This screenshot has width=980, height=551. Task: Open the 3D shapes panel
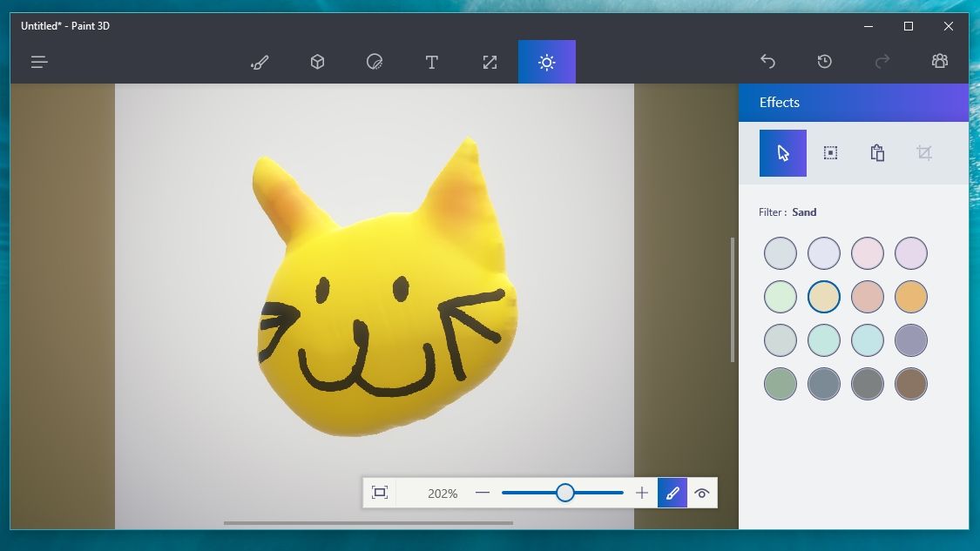coord(317,62)
